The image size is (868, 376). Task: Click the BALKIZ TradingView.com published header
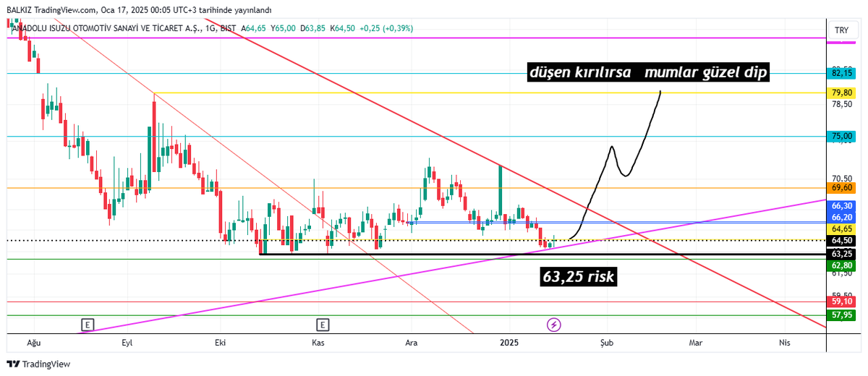click(x=139, y=10)
